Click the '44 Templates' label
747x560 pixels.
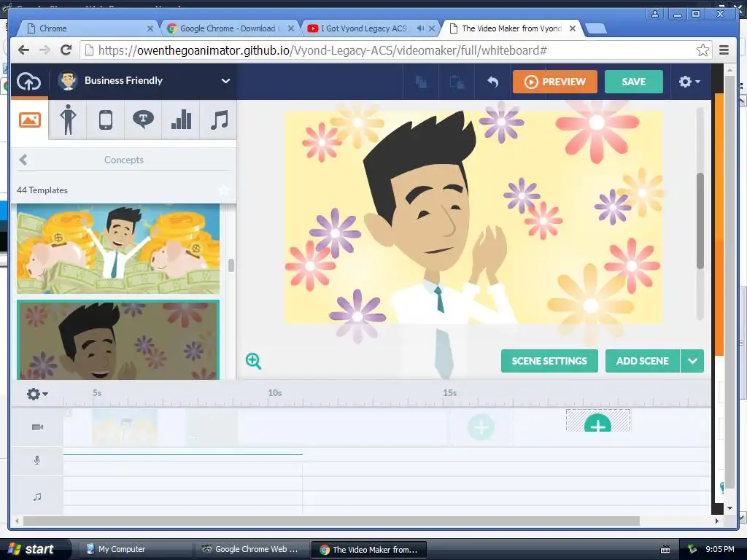click(42, 190)
